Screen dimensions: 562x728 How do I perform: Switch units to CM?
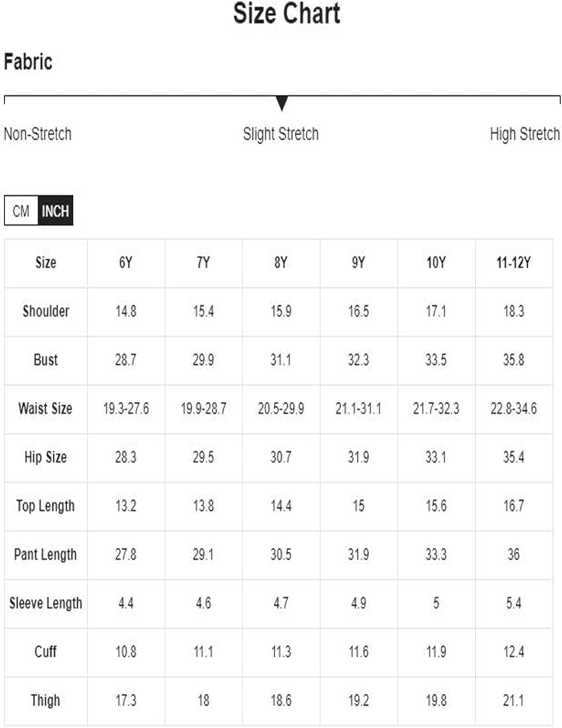(21, 211)
